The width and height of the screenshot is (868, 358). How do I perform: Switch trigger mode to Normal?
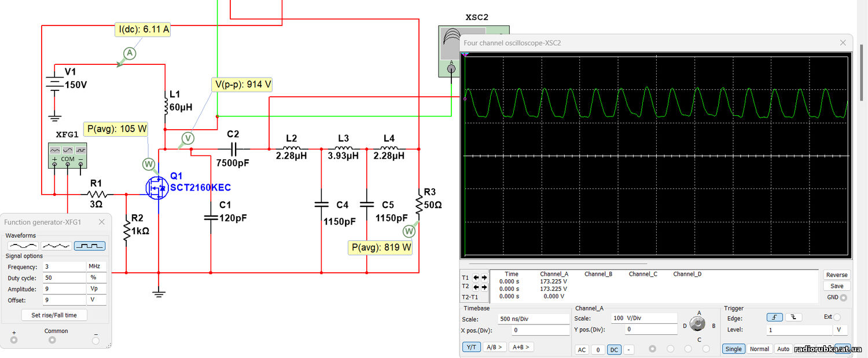click(759, 349)
